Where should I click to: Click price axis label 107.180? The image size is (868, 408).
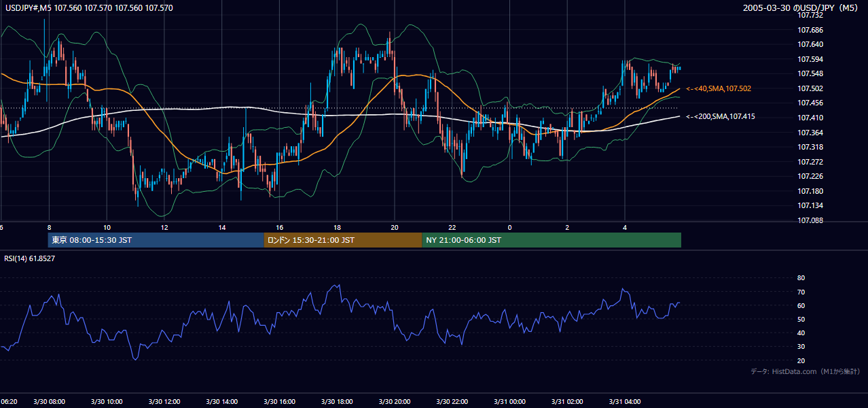tap(810, 191)
